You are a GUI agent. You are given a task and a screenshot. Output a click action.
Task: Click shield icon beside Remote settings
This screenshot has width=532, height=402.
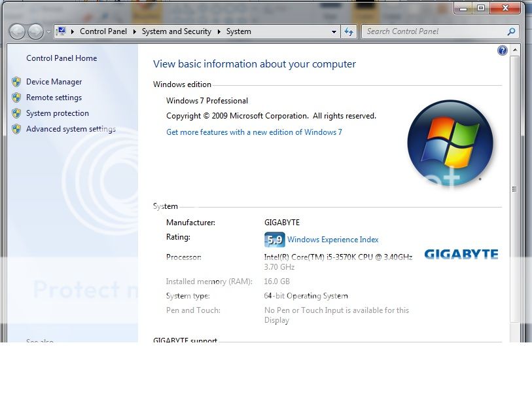point(16,98)
